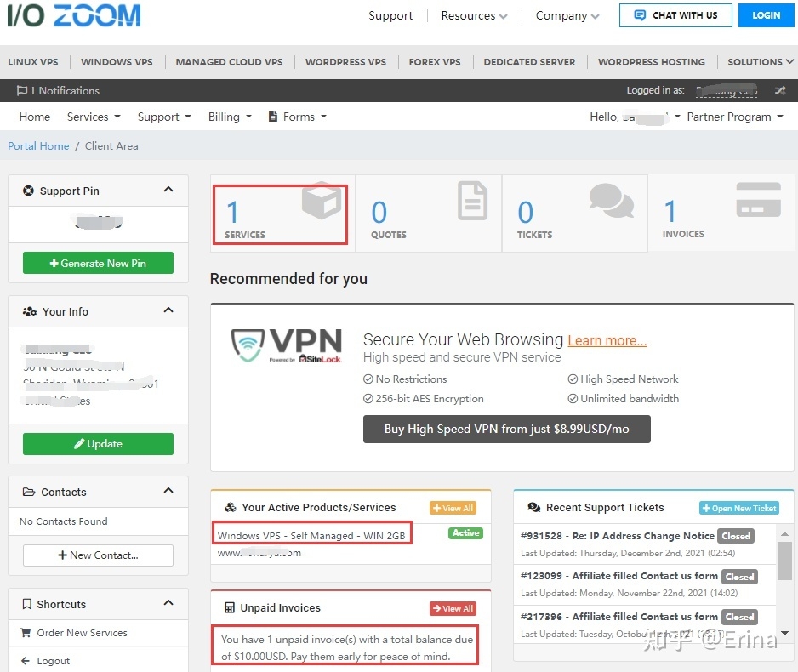Open the Services menu dropdown
The height and width of the screenshot is (672, 798).
pyautogui.click(x=94, y=117)
